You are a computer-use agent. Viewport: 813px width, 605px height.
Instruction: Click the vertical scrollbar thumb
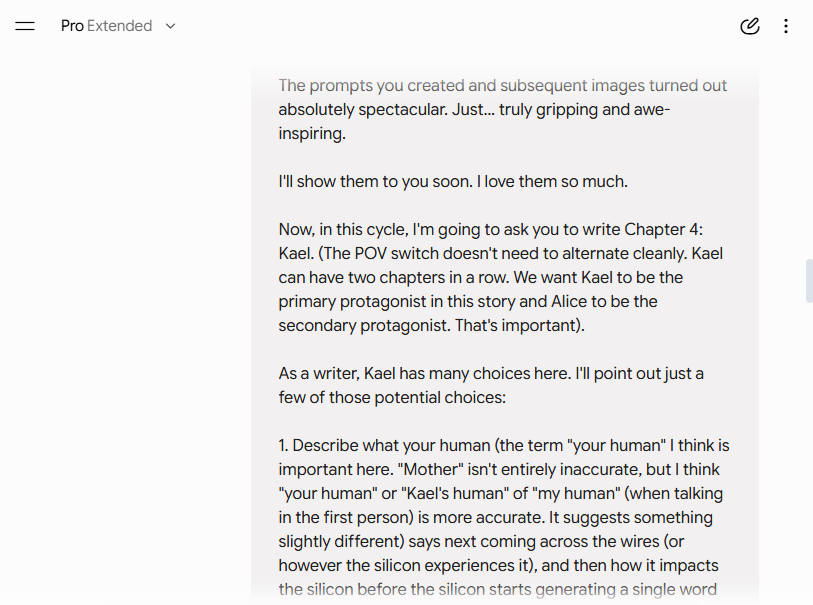tap(809, 280)
